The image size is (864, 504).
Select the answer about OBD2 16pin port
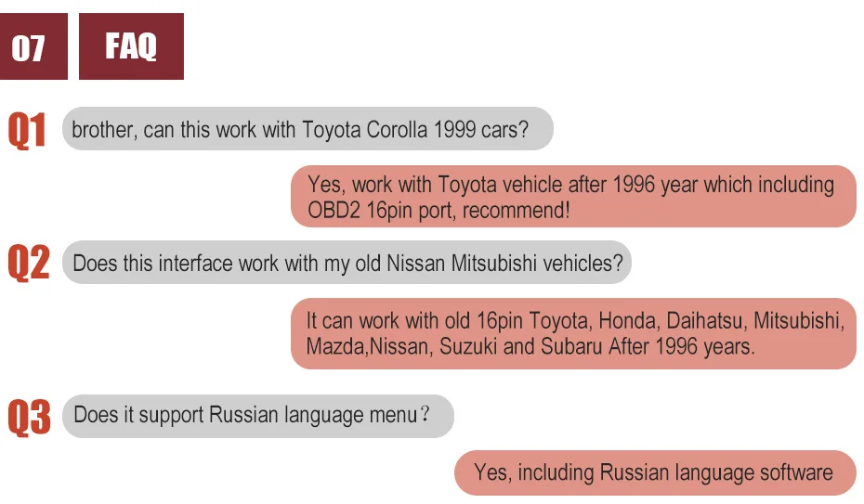[x=573, y=197]
